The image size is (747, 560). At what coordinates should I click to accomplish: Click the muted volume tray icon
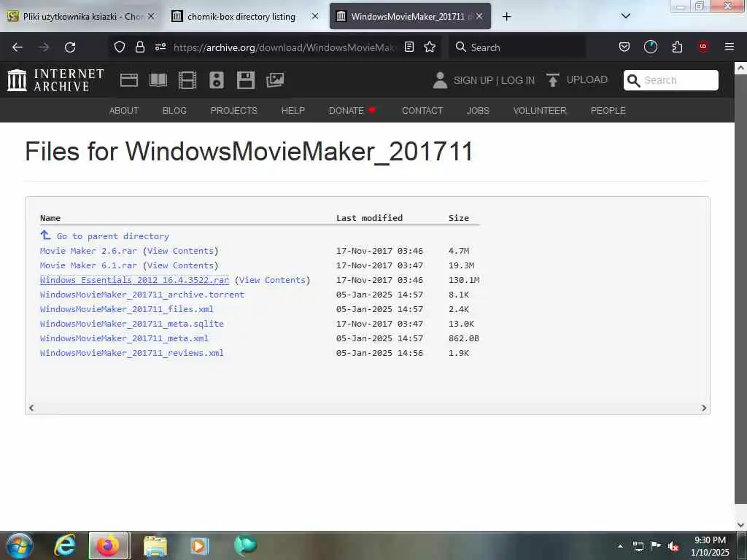673,546
